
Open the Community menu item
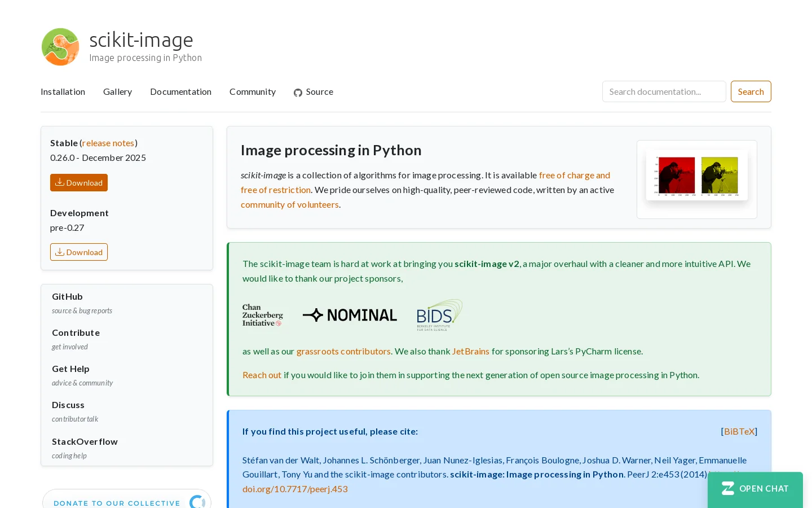253,92
